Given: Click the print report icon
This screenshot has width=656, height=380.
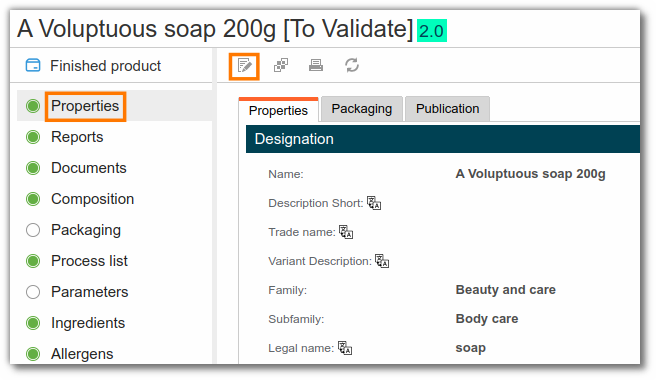Looking at the screenshot, I should [316, 65].
